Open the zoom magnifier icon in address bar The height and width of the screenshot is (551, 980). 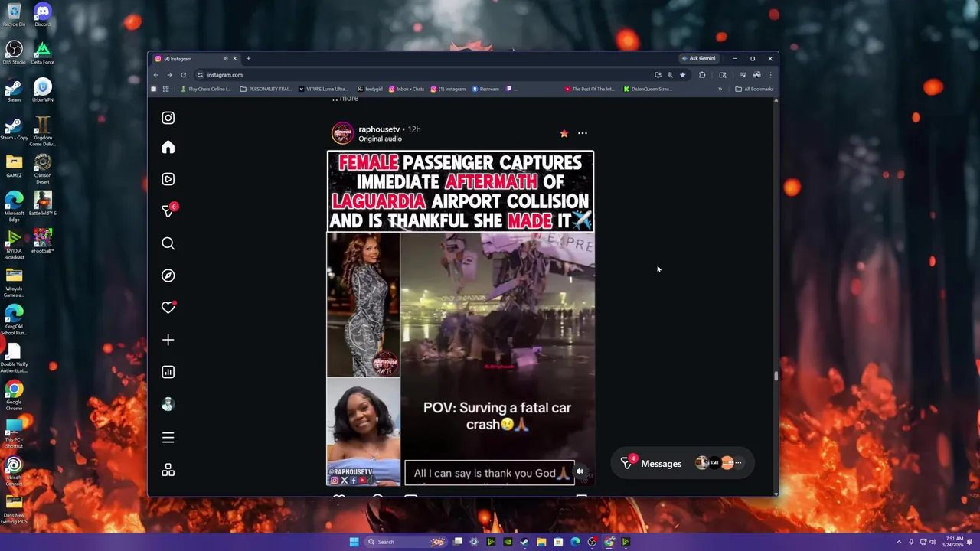pos(670,75)
